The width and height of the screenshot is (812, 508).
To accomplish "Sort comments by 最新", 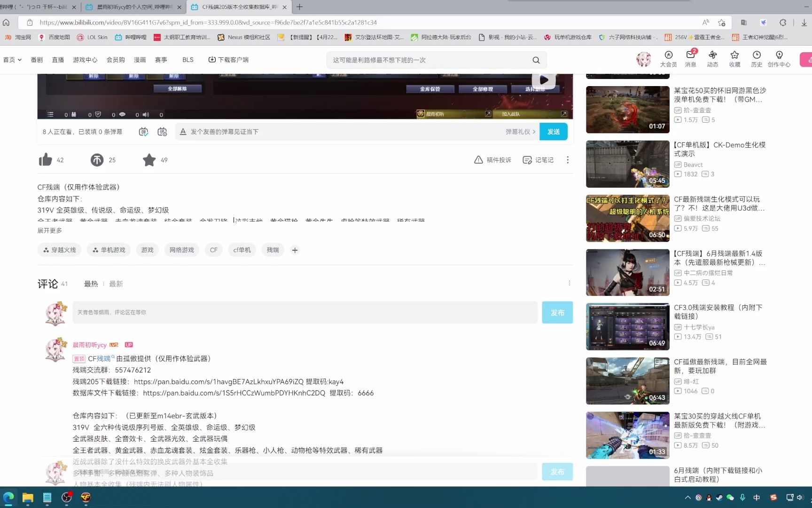I will (116, 284).
